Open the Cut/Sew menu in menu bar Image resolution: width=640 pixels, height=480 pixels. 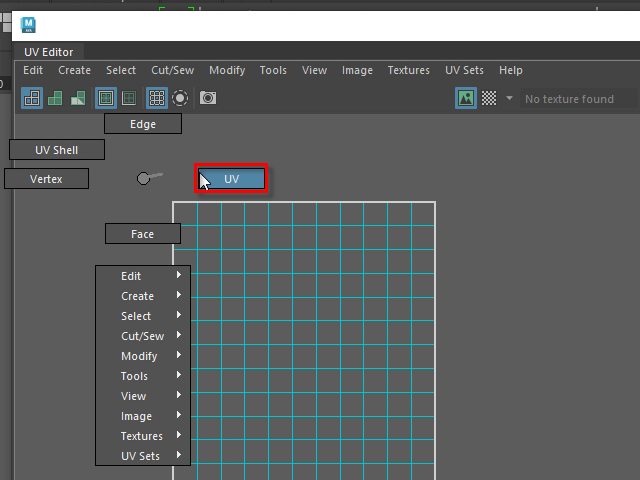point(172,70)
